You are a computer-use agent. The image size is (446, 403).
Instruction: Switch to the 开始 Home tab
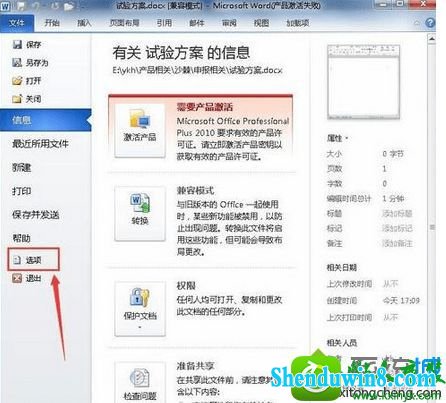click(x=52, y=23)
